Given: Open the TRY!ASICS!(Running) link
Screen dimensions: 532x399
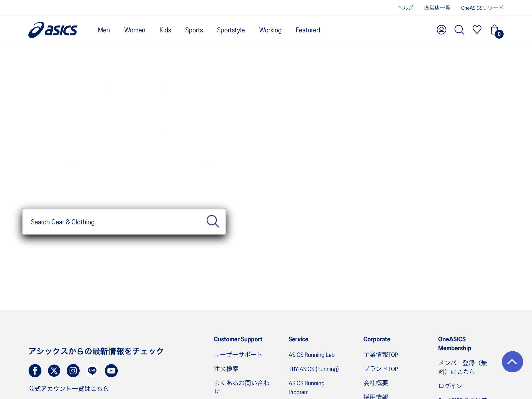Looking at the screenshot, I should (314, 369).
